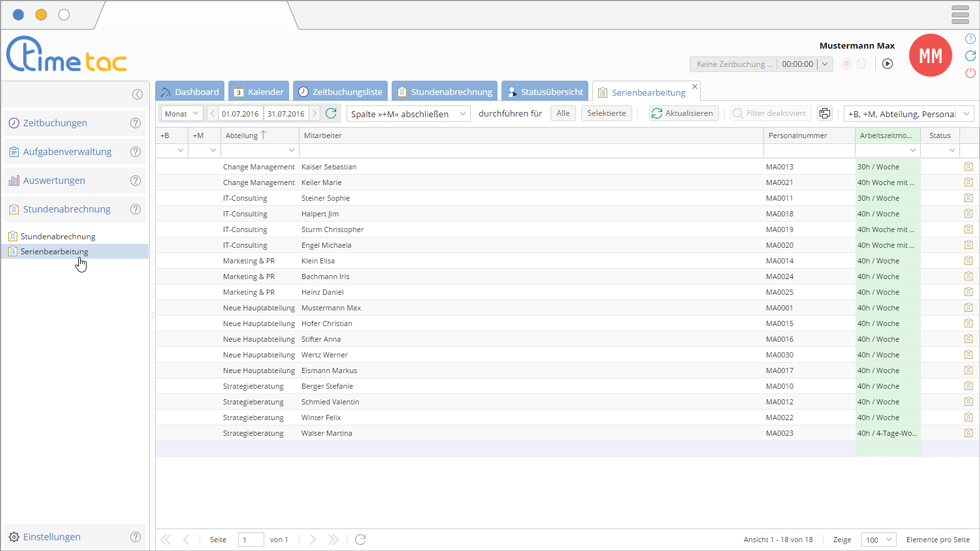Viewport: 980px width, 551px height.
Task: Open the Monat period dropdown
Action: pos(182,114)
